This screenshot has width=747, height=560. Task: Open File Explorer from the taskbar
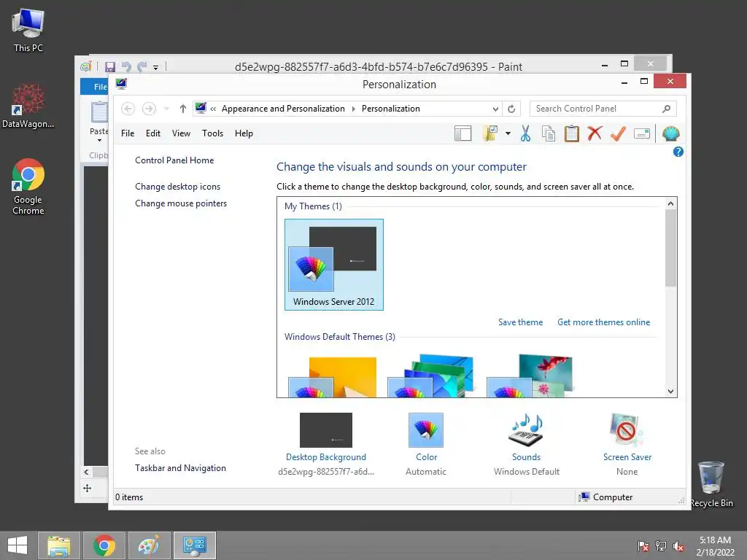click(x=59, y=545)
